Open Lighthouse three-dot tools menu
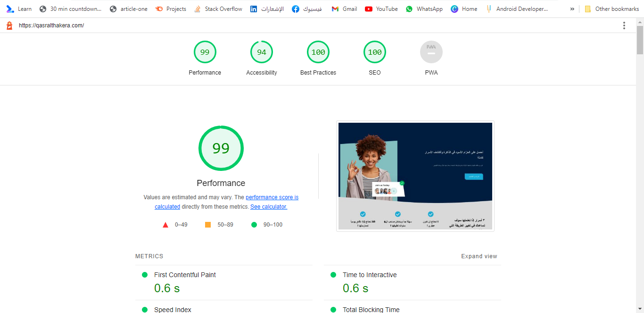 pyautogui.click(x=624, y=25)
